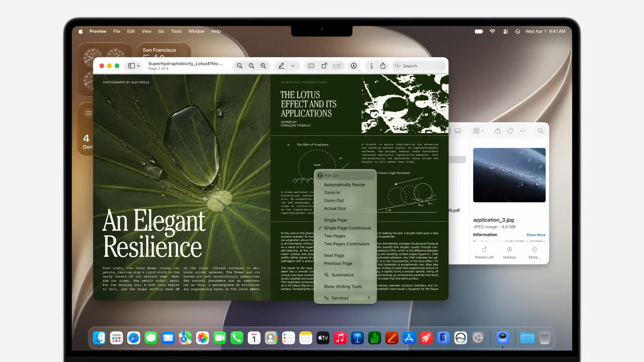Image resolution: width=644 pixels, height=362 pixels.
Task: Open the Help menu in the menu bar
Action: pyautogui.click(x=216, y=31)
